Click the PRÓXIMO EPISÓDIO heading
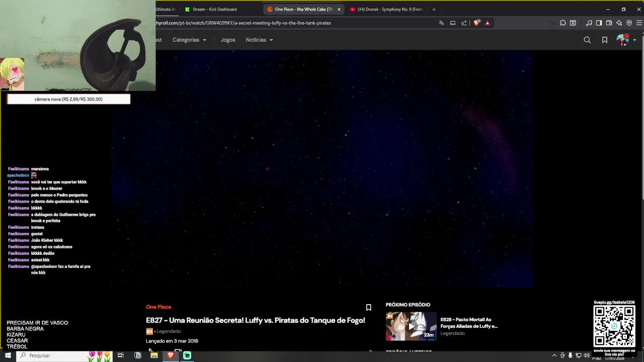 click(x=408, y=305)
